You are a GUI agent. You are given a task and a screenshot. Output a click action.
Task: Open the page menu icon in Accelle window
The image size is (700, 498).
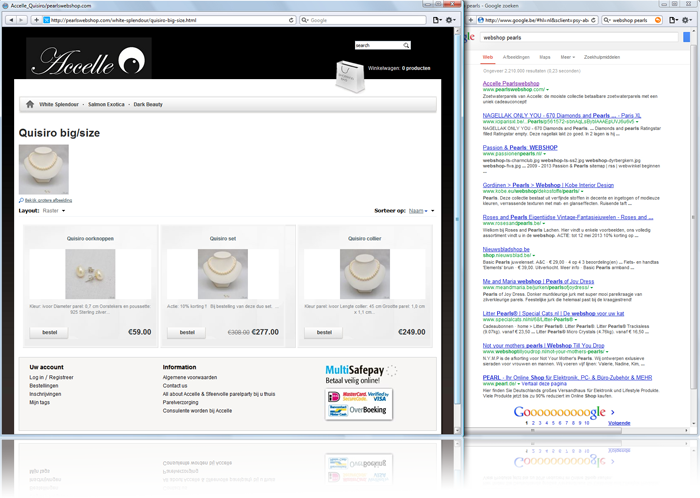tap(437, 20)
